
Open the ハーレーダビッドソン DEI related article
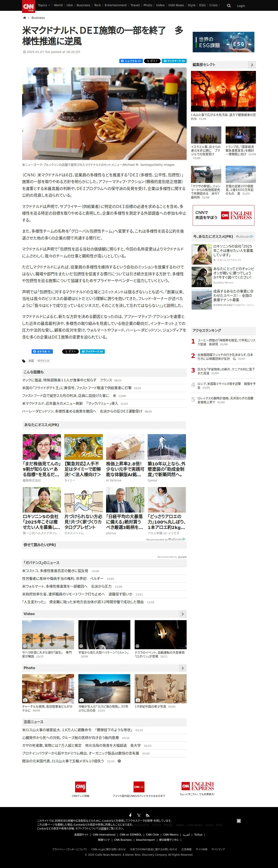[82, 411]
